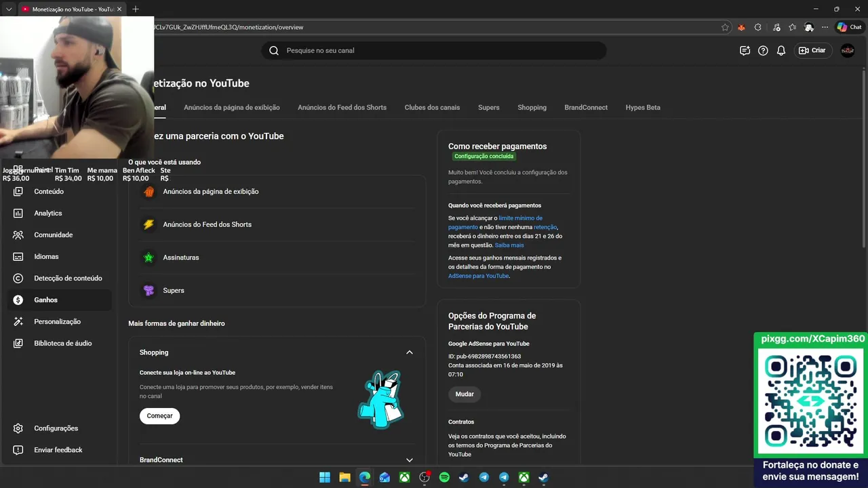Screen dimensions: 868x488
Task: Open the MetaMask fox extension
Action: pos(741,27)
